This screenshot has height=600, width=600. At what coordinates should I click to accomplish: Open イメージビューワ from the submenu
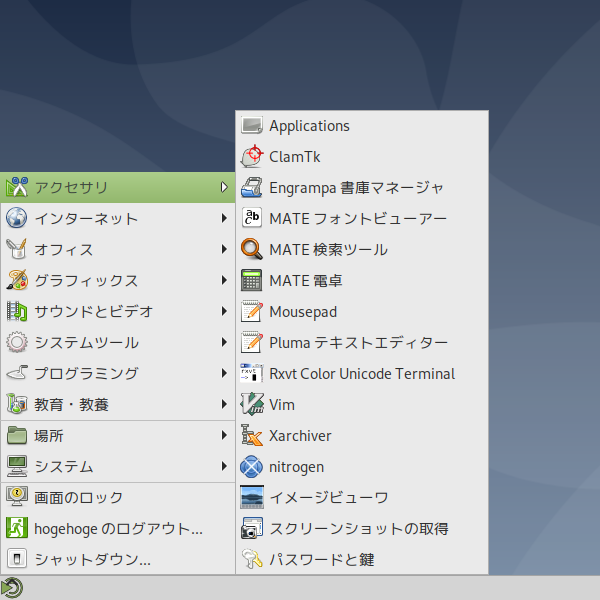[362, 497]
